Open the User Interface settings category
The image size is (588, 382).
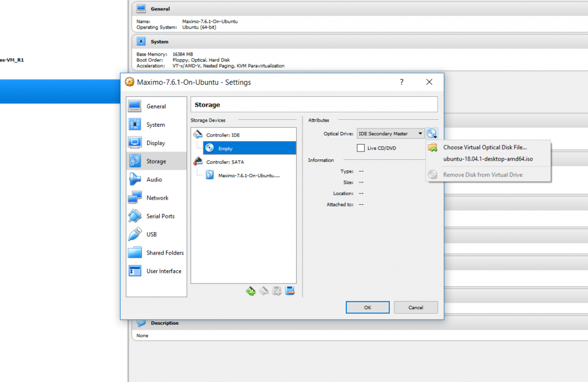156,271
